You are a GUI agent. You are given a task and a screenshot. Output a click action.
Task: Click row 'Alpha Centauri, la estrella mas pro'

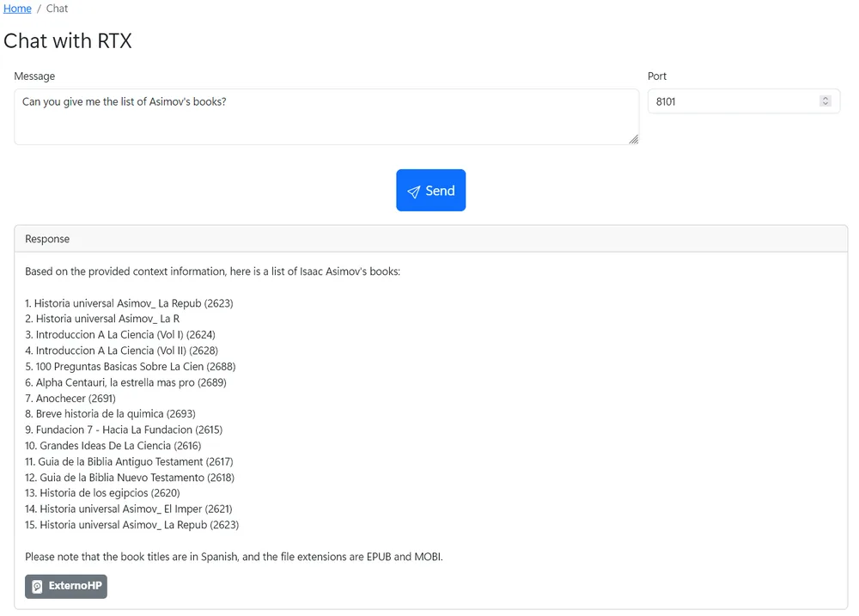125,382
